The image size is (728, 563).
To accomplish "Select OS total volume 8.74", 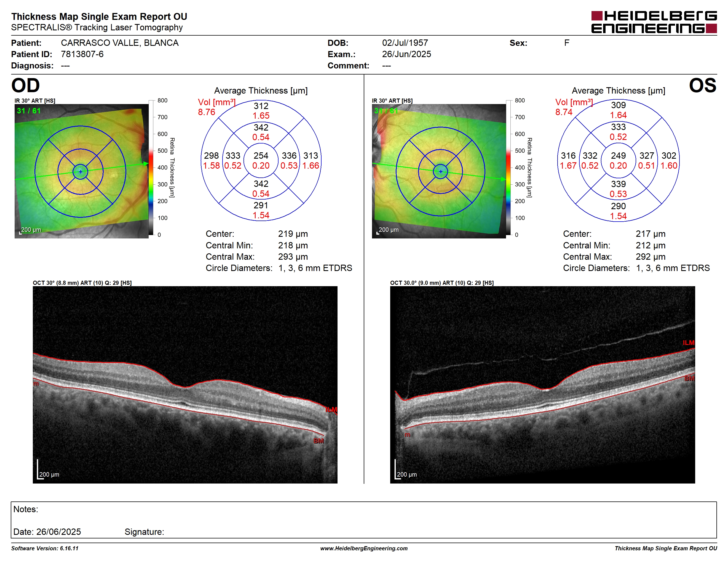I will [x=564, y=112].
